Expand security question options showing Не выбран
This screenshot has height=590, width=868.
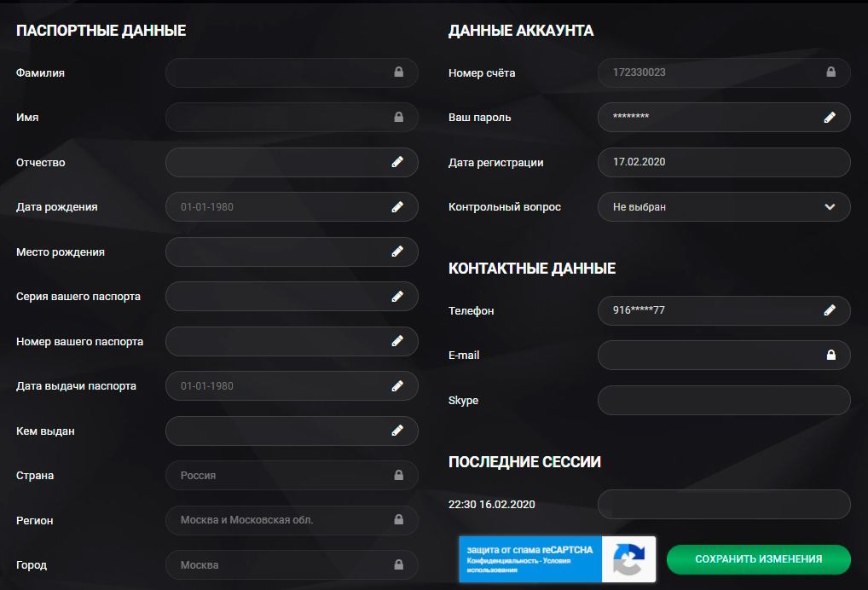[724, 206]
